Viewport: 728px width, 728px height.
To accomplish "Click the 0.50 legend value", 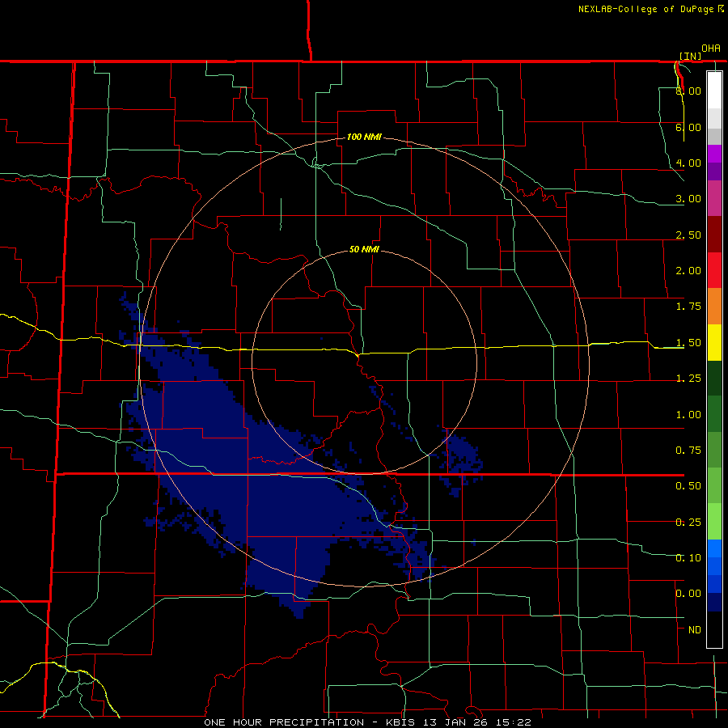I will [x=688, y=486].
